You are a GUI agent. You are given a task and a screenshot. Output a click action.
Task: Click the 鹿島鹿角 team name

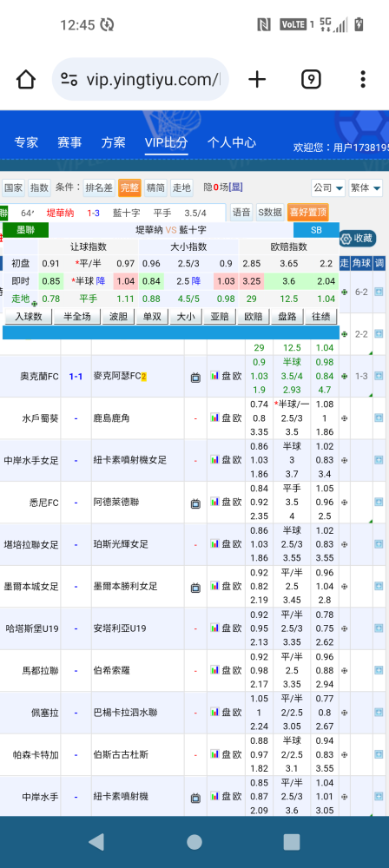point(111,418)
